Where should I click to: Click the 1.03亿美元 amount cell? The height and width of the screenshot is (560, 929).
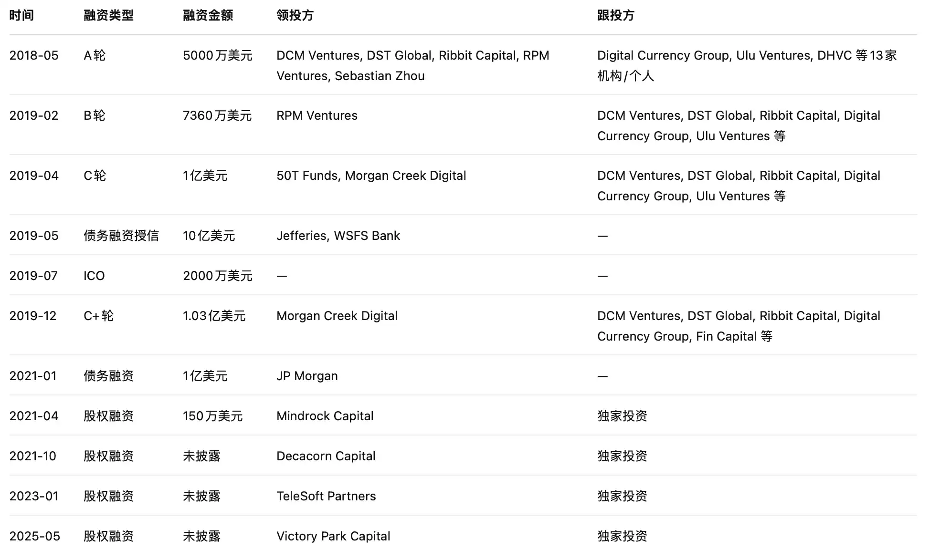coord(214,316)
